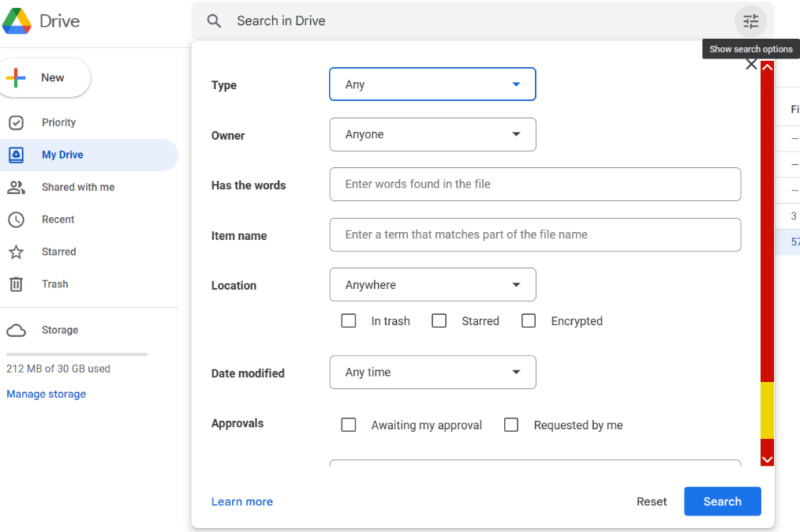Open Storage via the cloud icon

16,330
